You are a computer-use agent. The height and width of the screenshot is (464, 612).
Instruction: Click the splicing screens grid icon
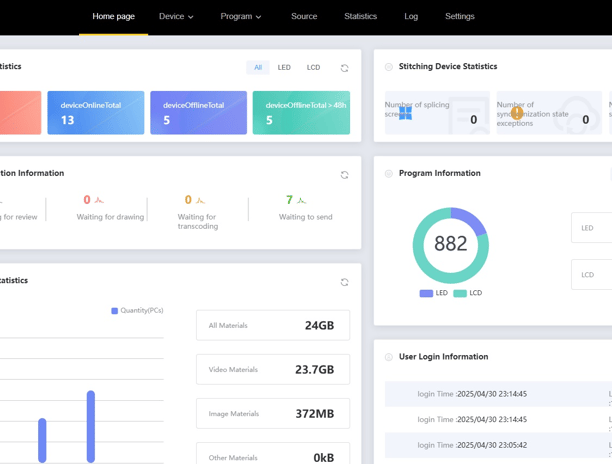[x=406, y=113]
